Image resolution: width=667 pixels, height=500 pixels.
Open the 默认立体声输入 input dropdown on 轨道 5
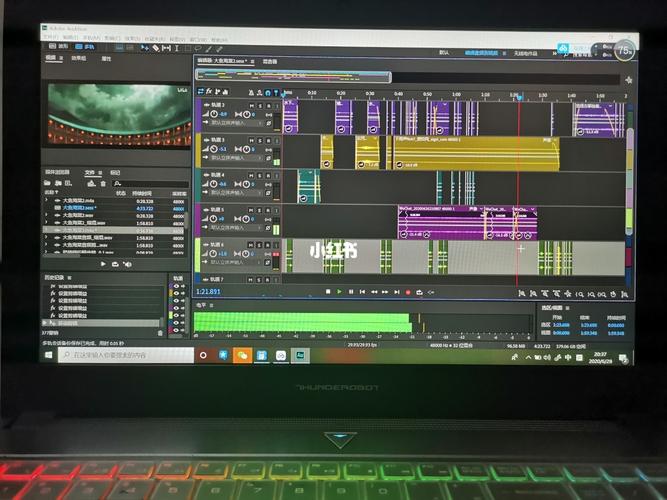[x=234, y=228]
